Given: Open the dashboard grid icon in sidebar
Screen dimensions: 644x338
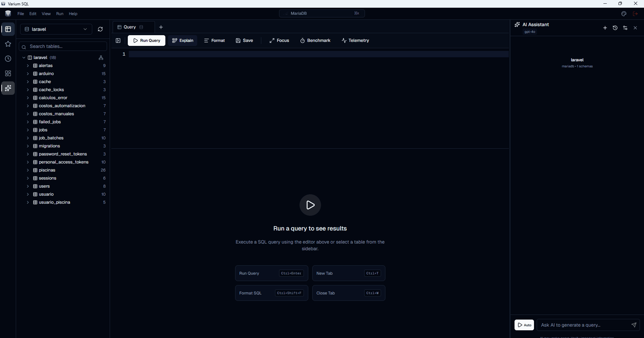Looking at the screenshot, I should click(8, 73).
